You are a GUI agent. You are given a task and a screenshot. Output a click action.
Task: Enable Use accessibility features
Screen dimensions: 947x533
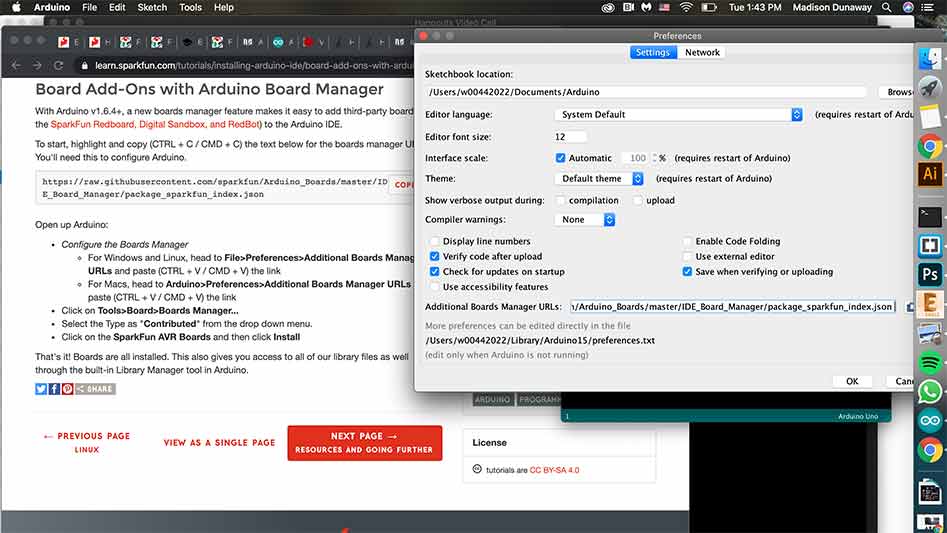point(434,287)
